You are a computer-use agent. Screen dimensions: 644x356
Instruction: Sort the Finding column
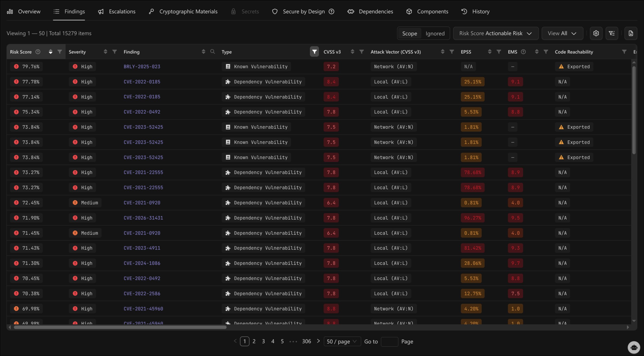pos(203,52)
